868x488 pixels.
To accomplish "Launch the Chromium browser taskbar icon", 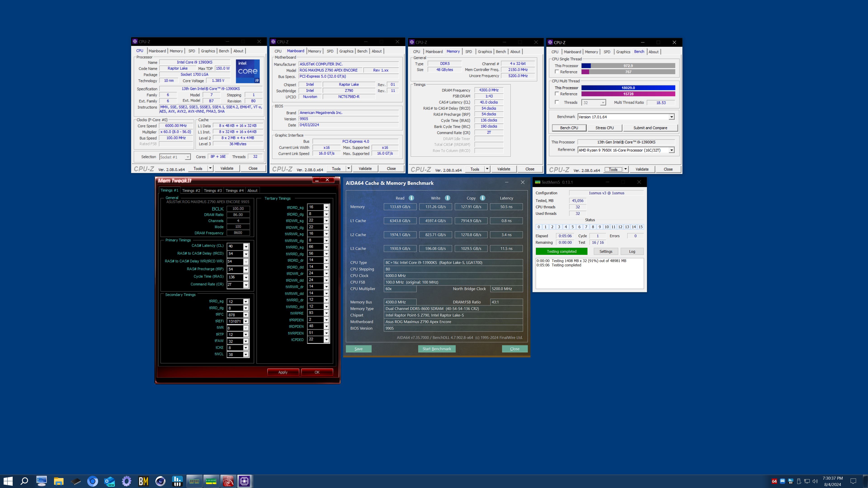I will (x=93, y=481).
